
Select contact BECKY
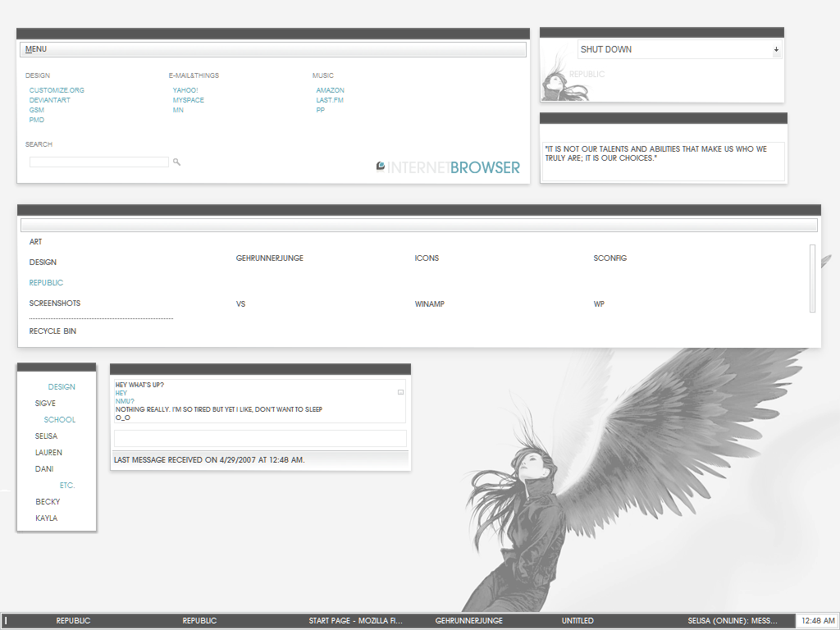48,502
